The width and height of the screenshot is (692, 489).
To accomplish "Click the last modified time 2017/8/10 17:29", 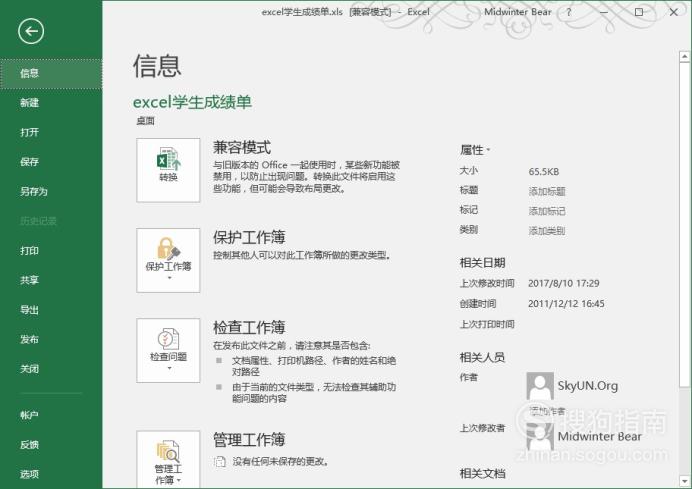I will (x=564, y=283).
